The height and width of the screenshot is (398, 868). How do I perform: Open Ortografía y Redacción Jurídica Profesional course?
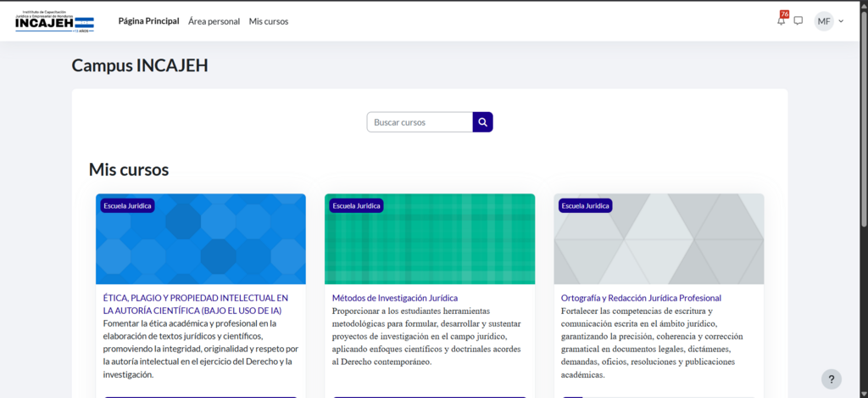[641, 298]
